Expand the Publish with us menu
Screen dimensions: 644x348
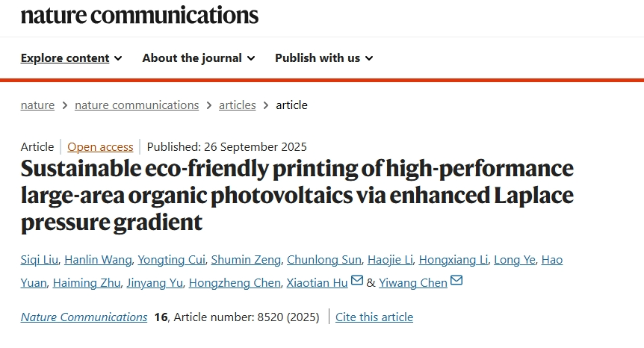coord(323,58)
